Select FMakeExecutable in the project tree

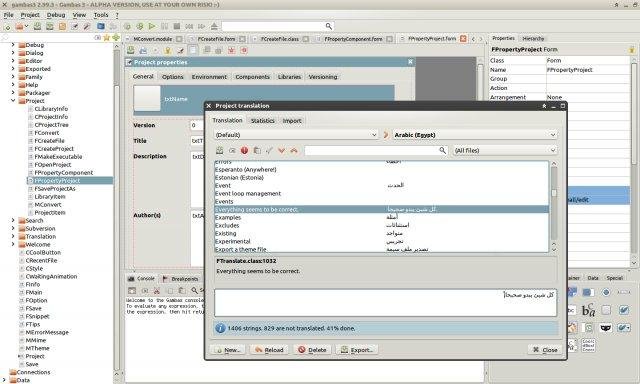pos(58,157)
